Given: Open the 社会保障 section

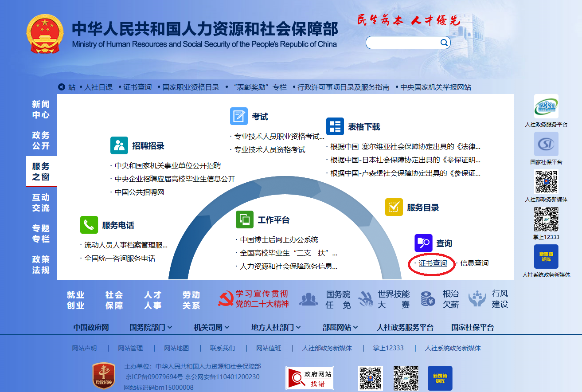Looking at the screenshot, I should (x=114, y=300).
